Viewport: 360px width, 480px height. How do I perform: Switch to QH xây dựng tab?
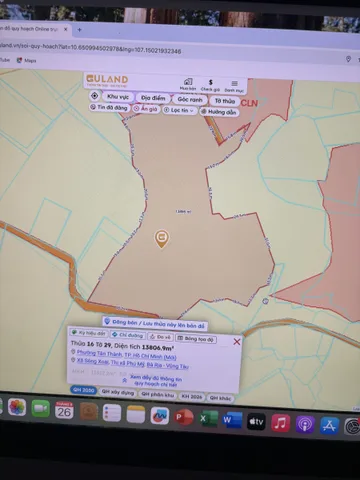(118, 392)
